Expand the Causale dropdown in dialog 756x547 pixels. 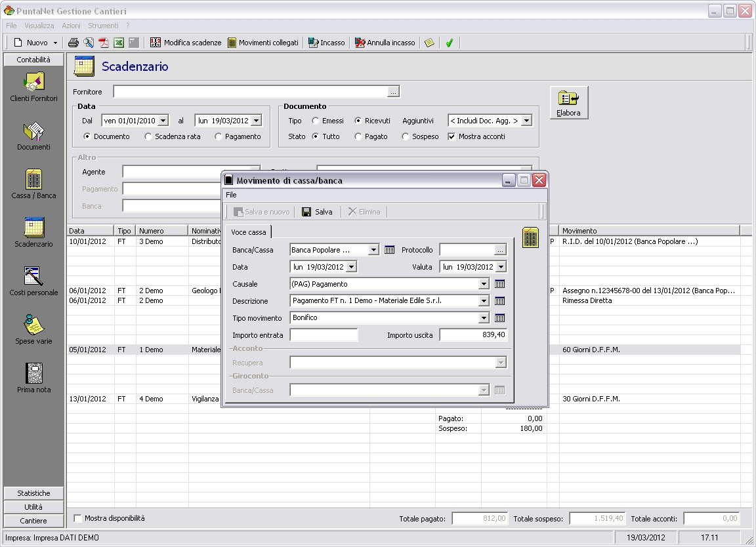pos(484,284)
